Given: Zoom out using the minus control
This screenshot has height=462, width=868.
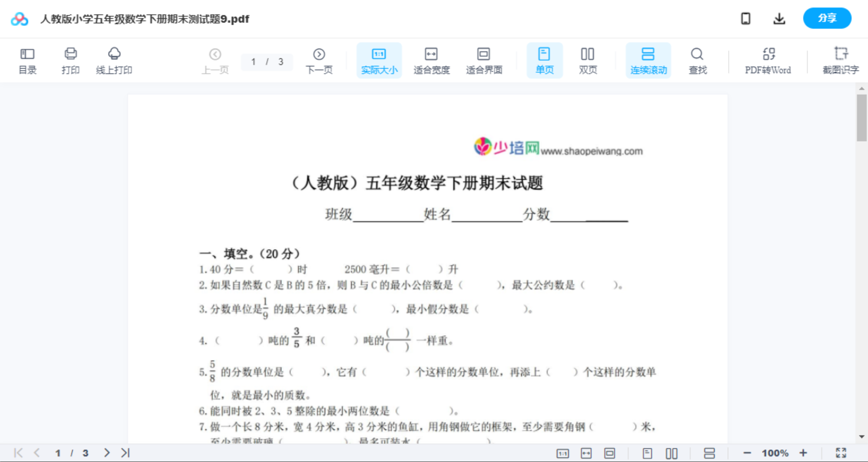Looking at the screenshot, I should (x=748, y=452).
